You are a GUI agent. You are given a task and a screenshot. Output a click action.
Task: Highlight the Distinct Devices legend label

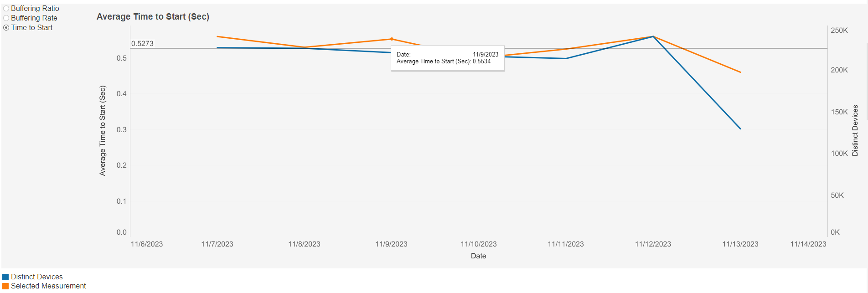[37, 277]
